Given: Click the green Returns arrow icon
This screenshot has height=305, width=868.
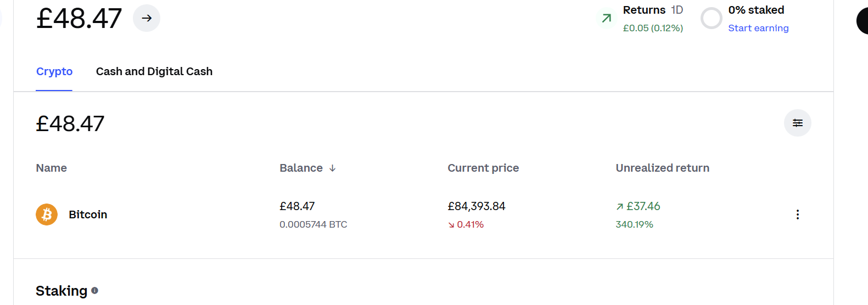Looking at the screenshot, I should pos(606,19).
